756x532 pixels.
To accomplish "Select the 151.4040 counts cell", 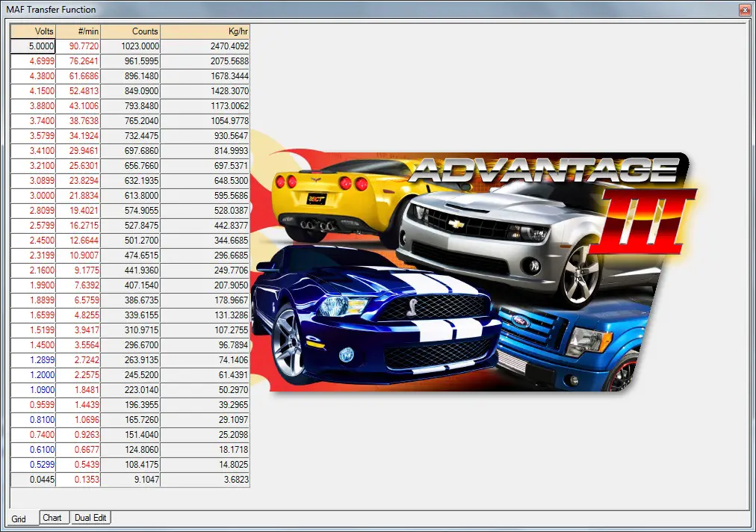I will coord(130,435).
